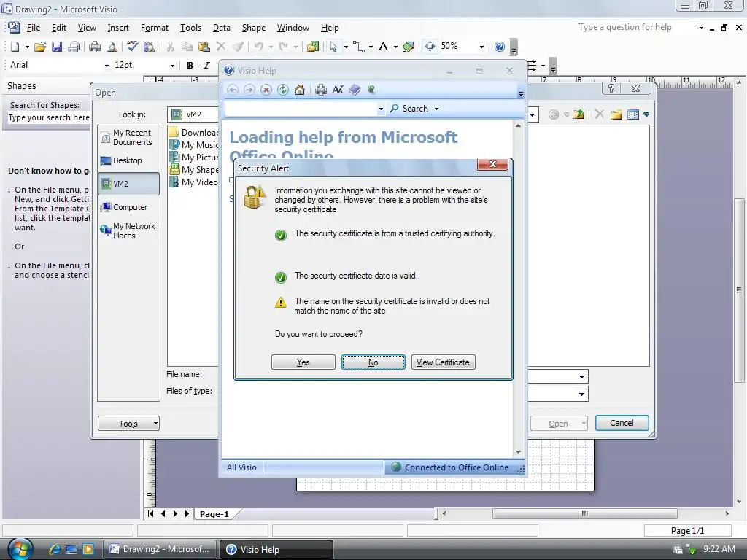
Task: Click Home icon in Visio Help toolbar
Action: (x=300, y=90)
